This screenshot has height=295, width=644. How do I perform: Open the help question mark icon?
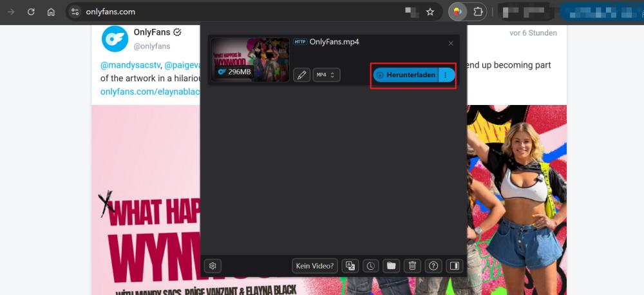[433, 266]
